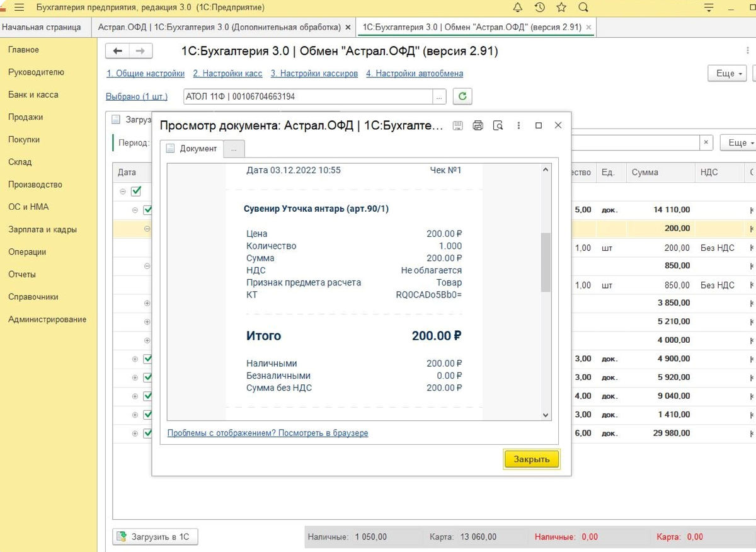Toggle checkbox in the row with sum 5 920,00
This screenshot has width=756, height=552.
coord(148,377)
